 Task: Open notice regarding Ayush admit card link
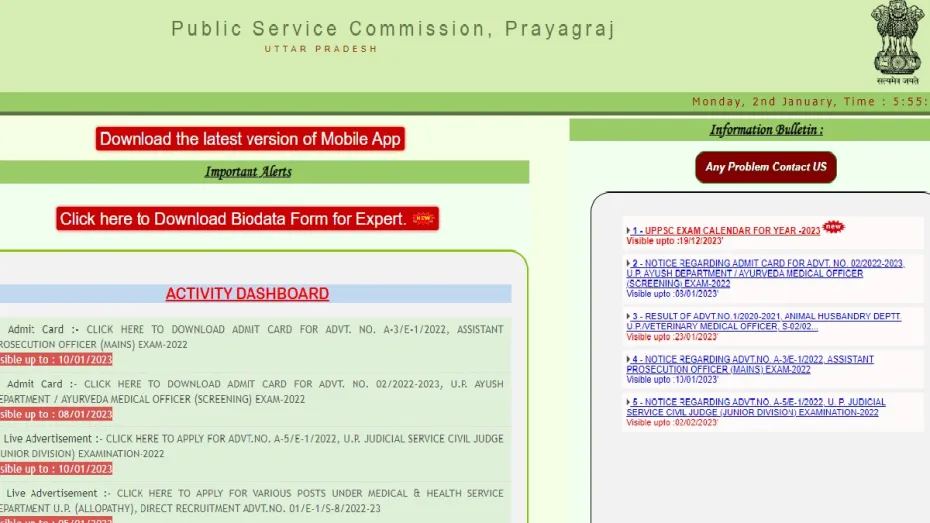pyautogui.click(x=765, y=273)
